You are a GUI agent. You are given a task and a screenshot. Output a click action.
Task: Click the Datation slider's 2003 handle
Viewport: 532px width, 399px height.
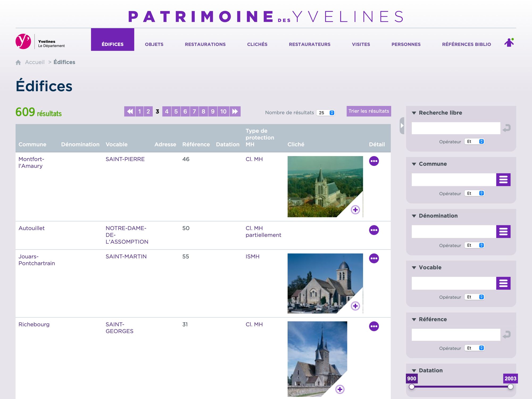tap(510, 387)
